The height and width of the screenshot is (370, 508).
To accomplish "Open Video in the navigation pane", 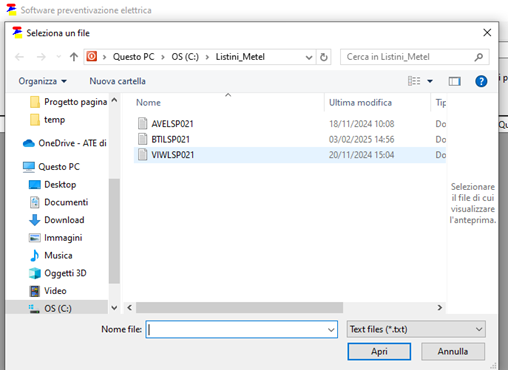I will coord(48,291).
